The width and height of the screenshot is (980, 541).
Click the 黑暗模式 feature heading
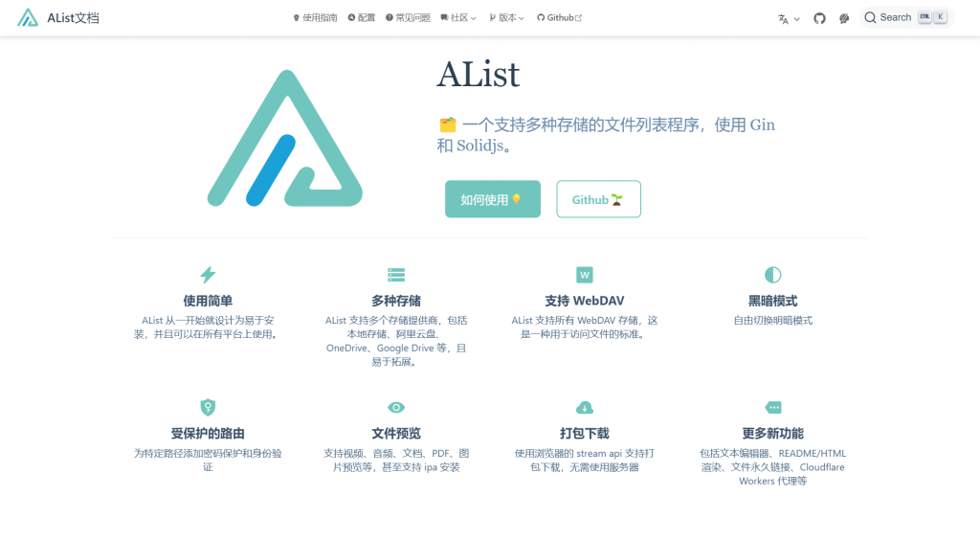[x=772, y=301]
